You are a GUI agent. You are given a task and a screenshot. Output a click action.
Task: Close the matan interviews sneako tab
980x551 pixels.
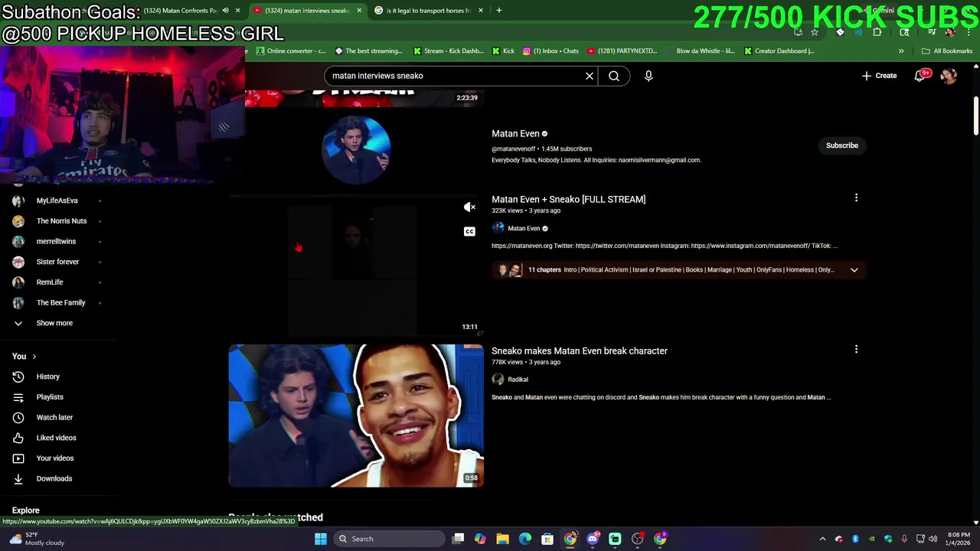point(359,11)
